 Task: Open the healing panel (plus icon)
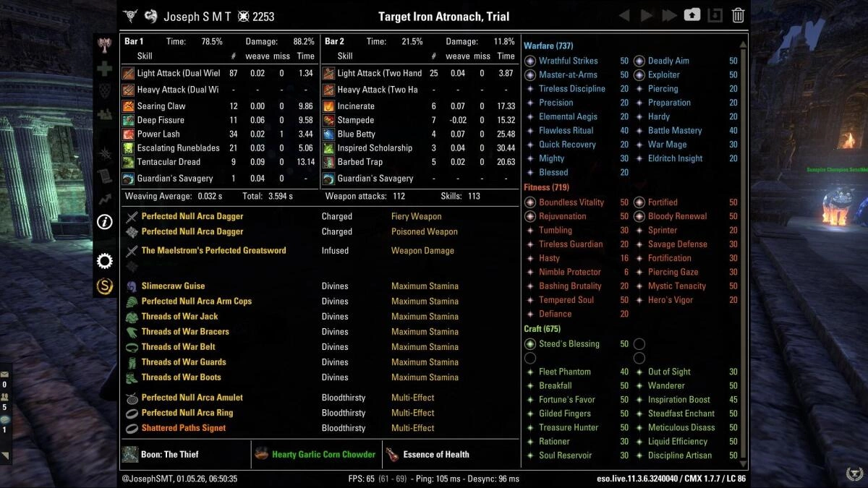click(105, 69)
